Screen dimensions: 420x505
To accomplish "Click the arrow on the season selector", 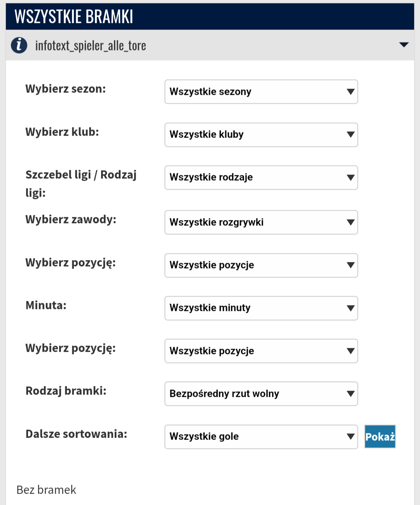I will point(350,92).
